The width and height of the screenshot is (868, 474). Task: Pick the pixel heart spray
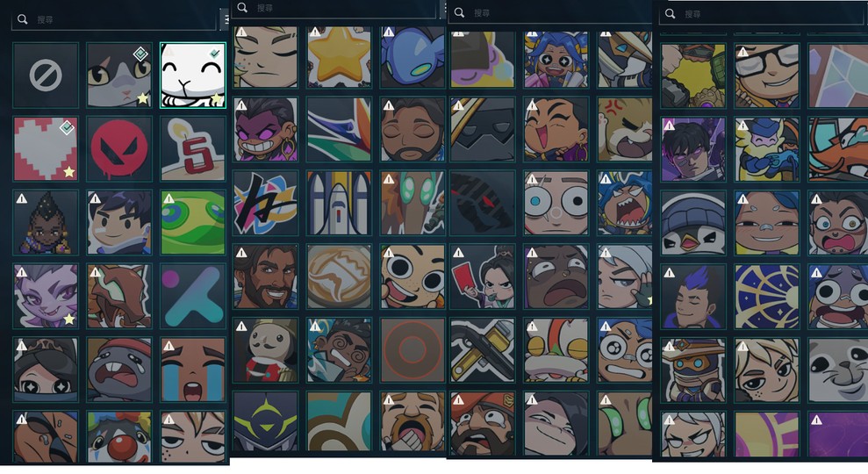[46, 148]
